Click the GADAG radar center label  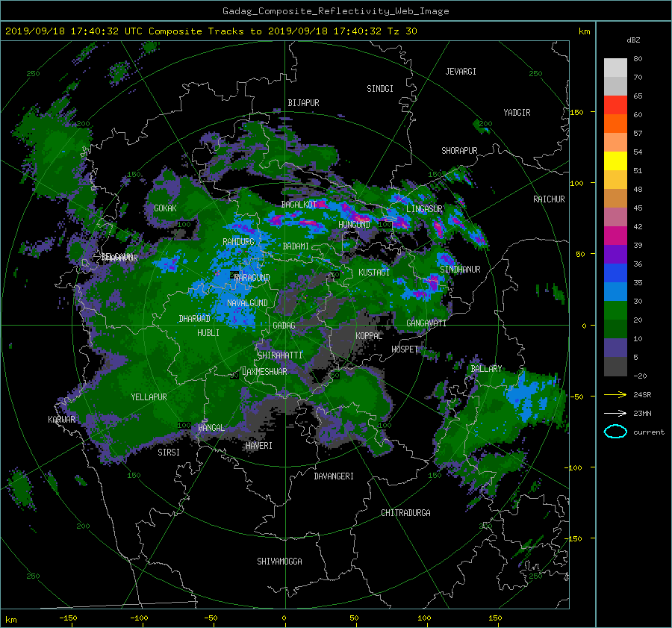284,326
